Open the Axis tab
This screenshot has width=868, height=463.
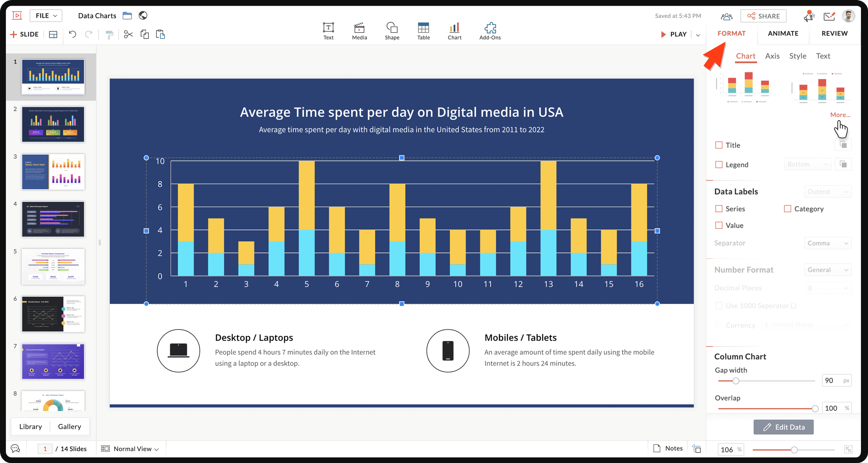[x=772, y=56]
